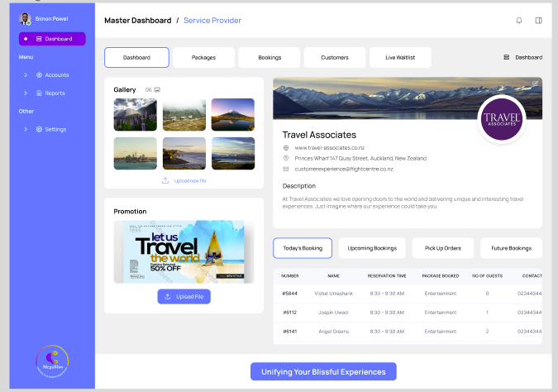The width and height of the screenshot is (558, 392).
Task: Click the gallery image count icon
Action: pyautogui.click(x=157, y=89)
